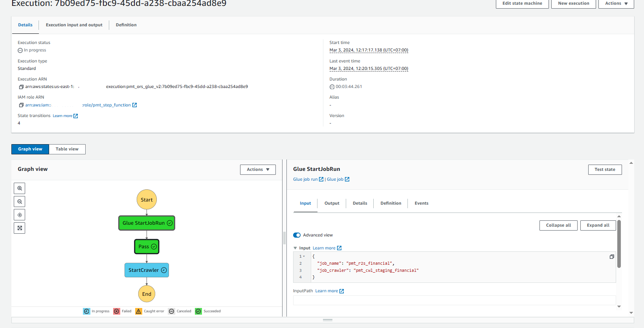This screenshot has height=328, width=644.
Task: Click Learn more next to State transitions
Action: 62,116
